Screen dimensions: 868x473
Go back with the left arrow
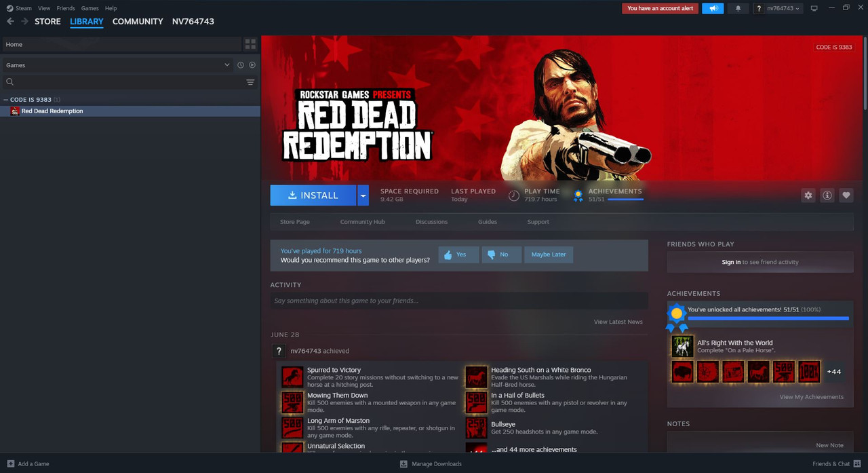coord(10,22)
